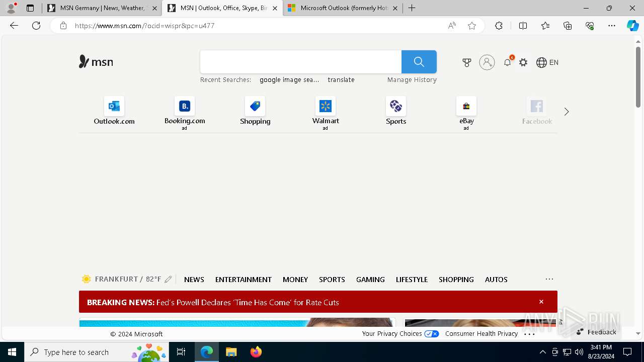The width and height of the screenshot is (644, 362).
Task: Open Booking.com shortcut tile
Action: coord(185,113)
